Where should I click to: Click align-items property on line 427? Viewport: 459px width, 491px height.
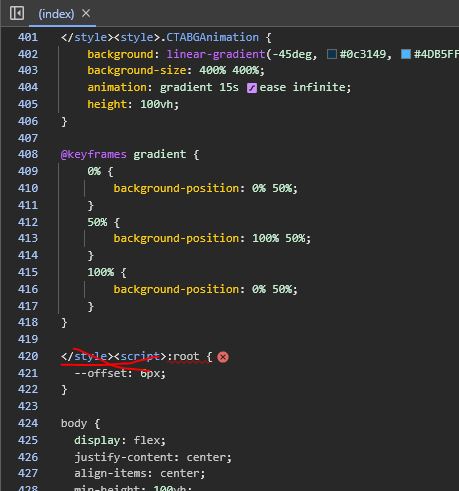110,473
